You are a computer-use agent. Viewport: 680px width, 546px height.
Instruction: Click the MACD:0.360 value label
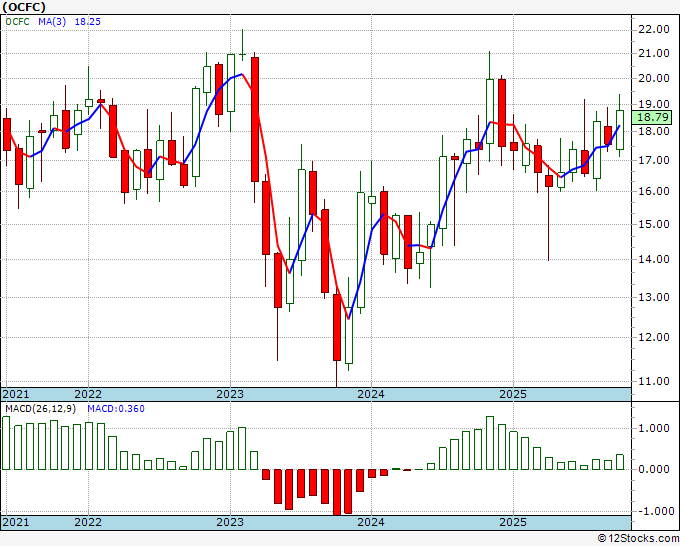[116, 409]
